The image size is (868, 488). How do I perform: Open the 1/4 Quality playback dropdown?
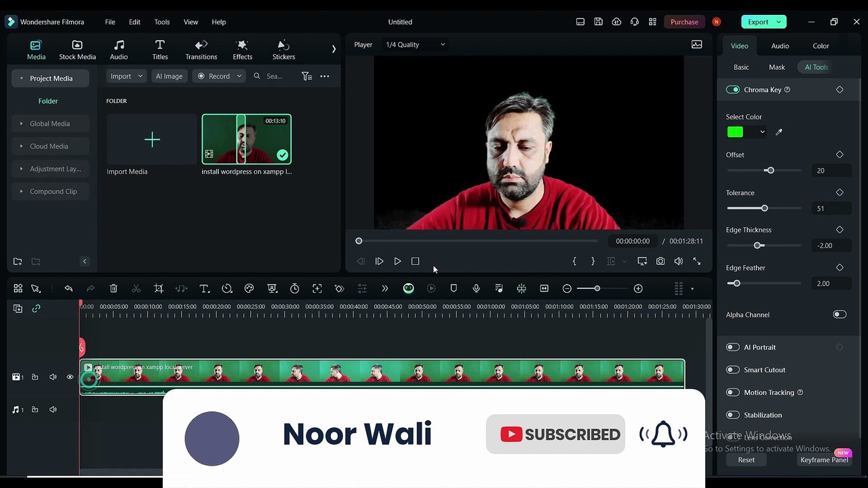click(x=415, y=45)
